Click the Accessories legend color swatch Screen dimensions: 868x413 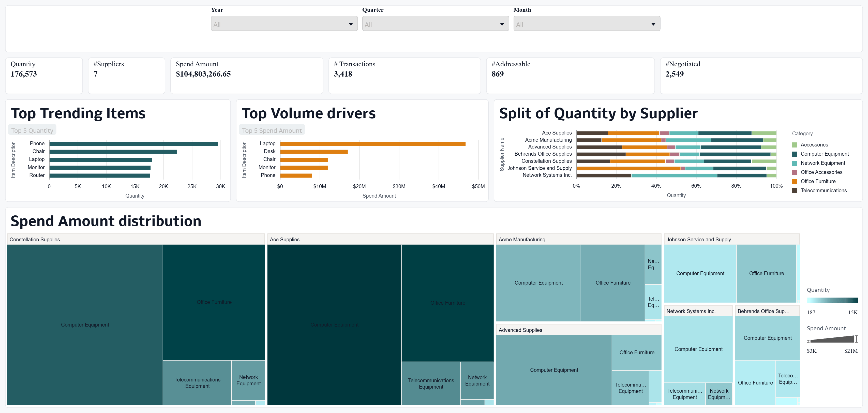coord(795,145)
